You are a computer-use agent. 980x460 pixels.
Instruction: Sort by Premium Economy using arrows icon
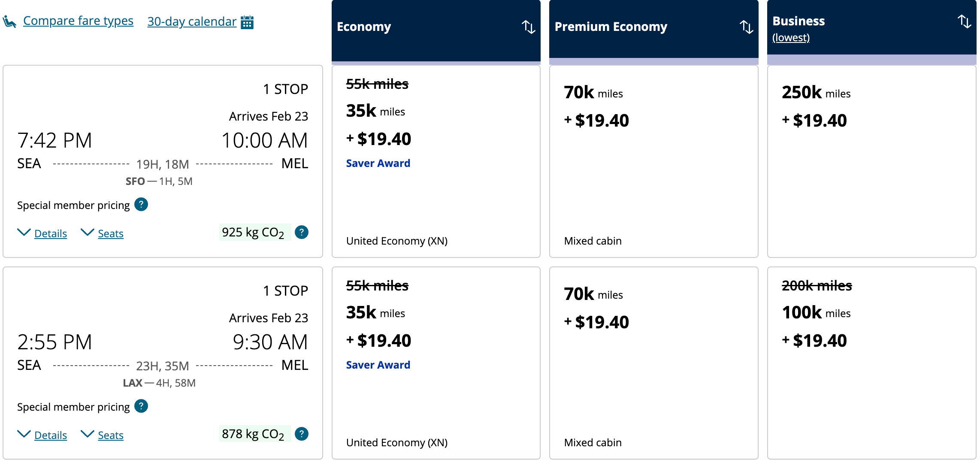coord(746,27)
